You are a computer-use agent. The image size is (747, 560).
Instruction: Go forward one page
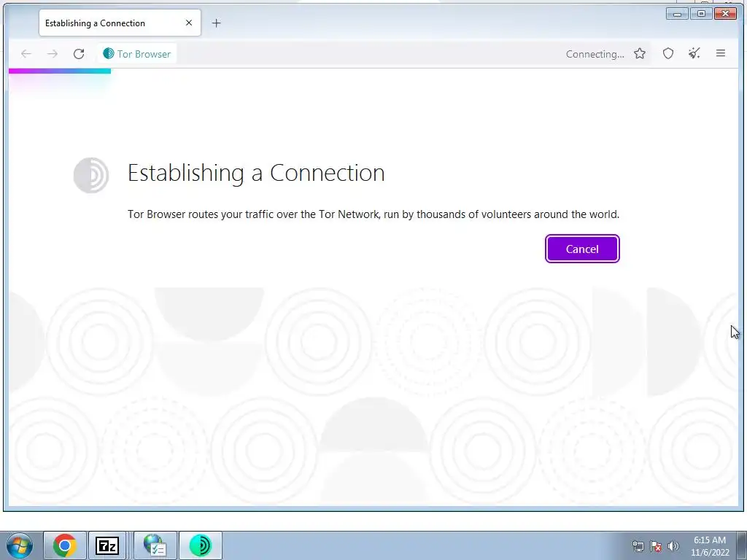pyautogui.click(x=53, y=54)
